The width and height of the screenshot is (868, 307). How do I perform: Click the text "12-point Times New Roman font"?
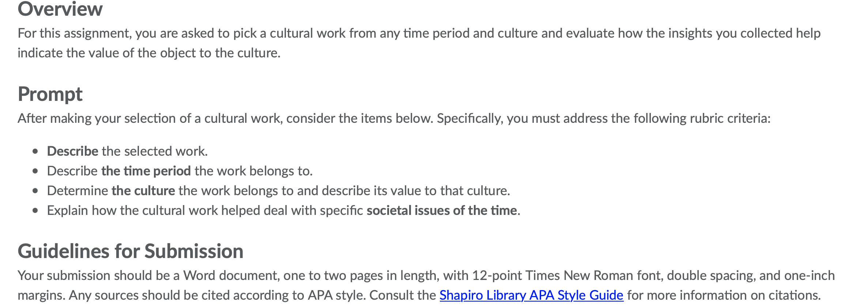[x=567, y=275]
